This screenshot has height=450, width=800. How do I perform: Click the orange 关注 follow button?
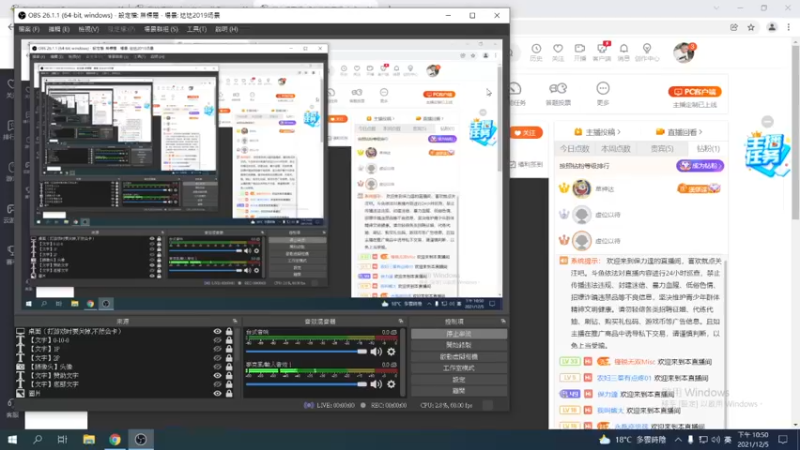pyautogui.click(x=526, y=133)
